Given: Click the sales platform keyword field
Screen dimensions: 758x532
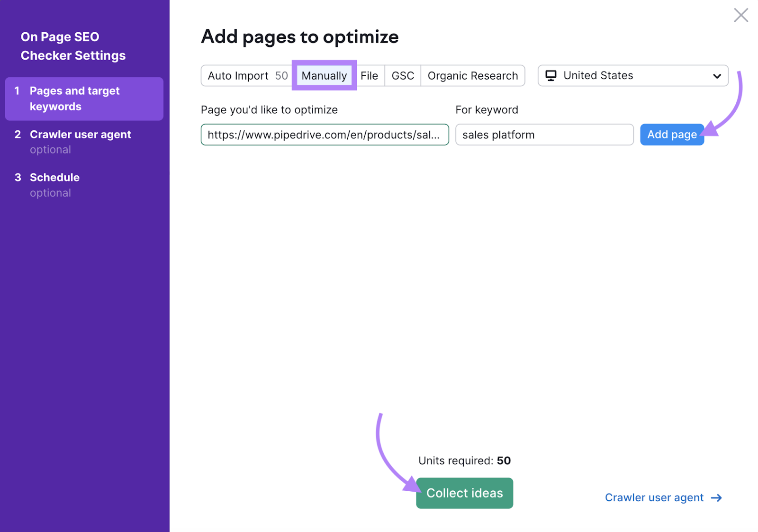Looking at the screenshot, I should pos(544,135).
